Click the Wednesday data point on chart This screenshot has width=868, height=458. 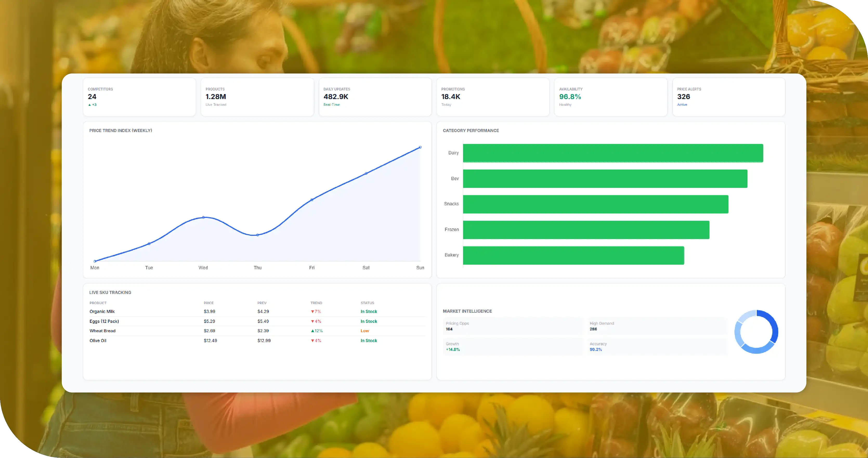pyautogui.click(x=203, y=217)
